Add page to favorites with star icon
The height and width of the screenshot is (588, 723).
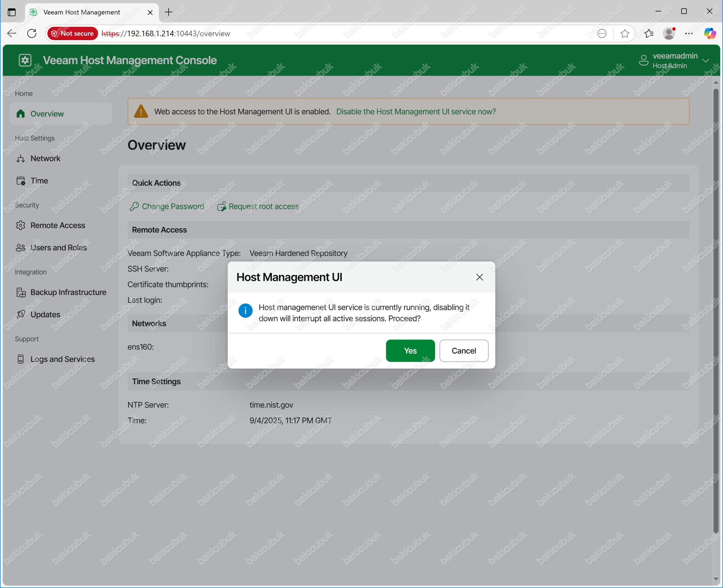pyautogui.click(x=625, y=33)
